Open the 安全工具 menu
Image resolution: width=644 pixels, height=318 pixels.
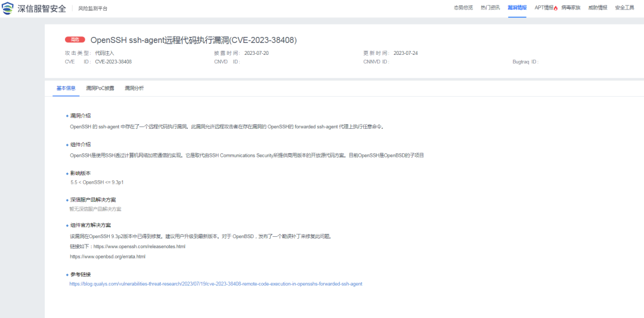[x=625, y=8]
